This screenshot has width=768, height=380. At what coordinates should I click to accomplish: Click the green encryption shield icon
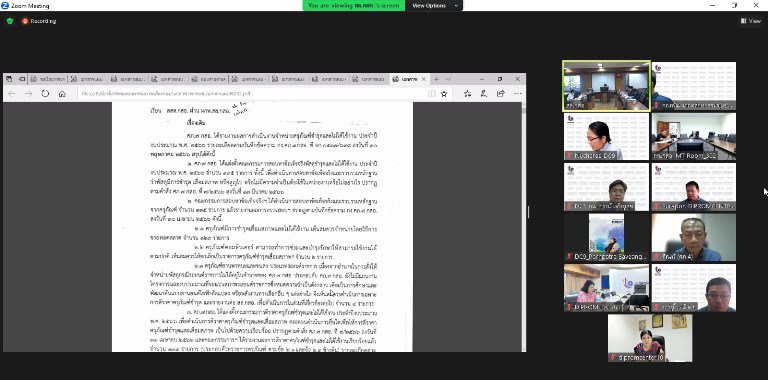tap(10, 21)
